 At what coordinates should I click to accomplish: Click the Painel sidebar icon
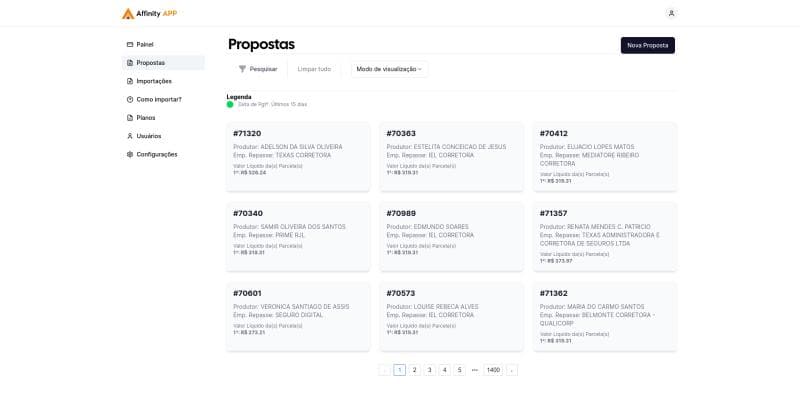click(130, 45)
